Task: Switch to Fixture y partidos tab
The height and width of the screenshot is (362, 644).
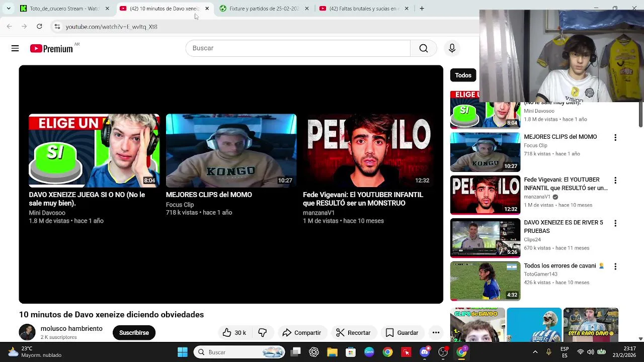Action: coord(264,9)
